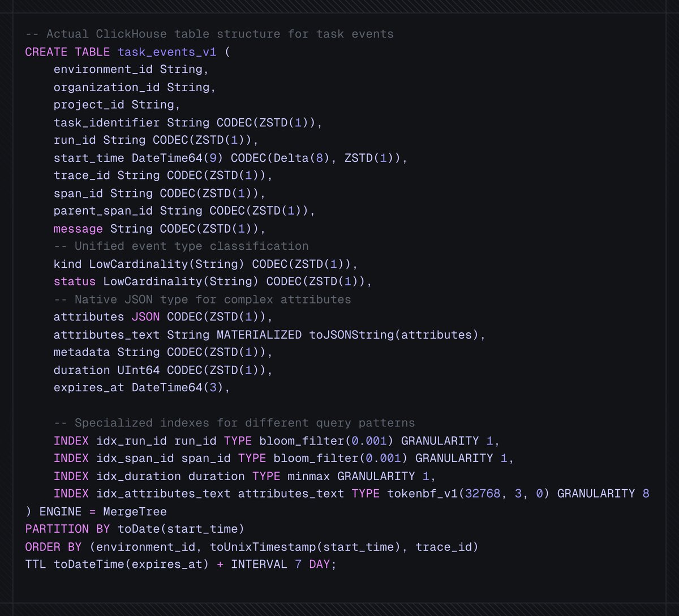
Task: Click the 'metadata String CODEC' line
Action: click(x=163, y=352)
